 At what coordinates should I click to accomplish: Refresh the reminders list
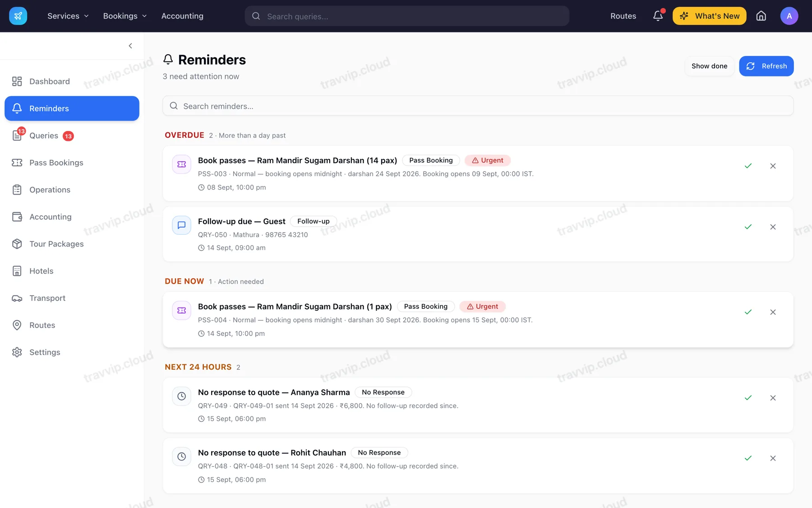pos(766,66)
